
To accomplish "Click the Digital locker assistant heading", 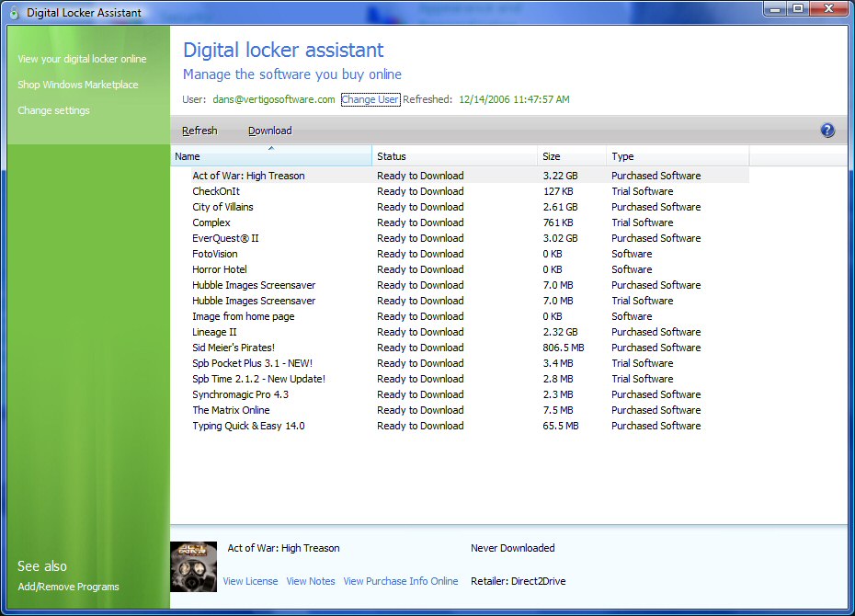I will tap(283, 51).
